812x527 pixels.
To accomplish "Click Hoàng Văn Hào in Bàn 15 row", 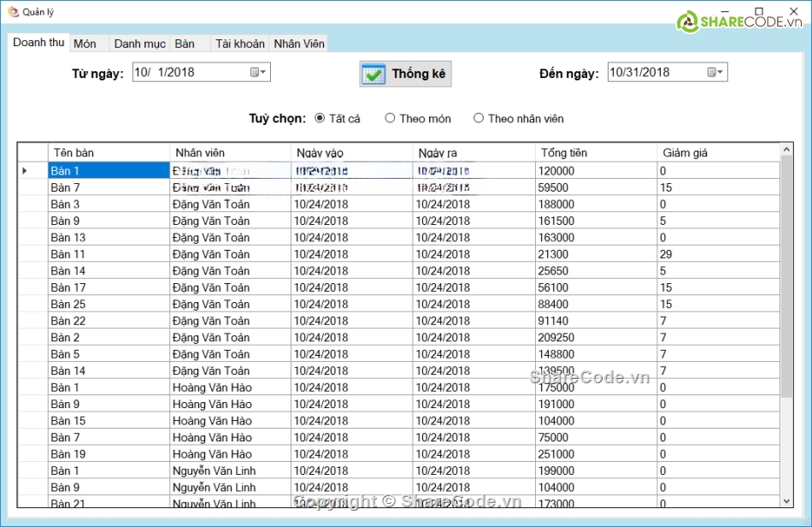I will [x=230, y=420].
